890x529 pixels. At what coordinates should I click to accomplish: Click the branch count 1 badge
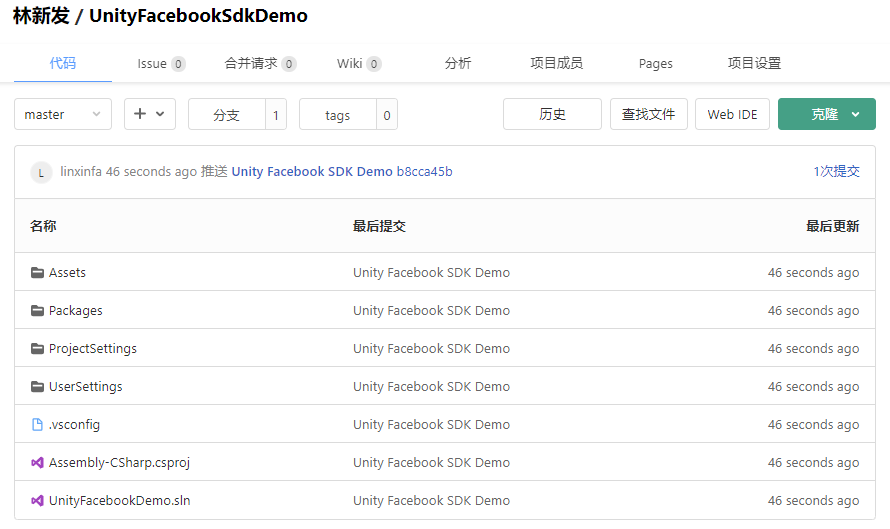[276, 115]
